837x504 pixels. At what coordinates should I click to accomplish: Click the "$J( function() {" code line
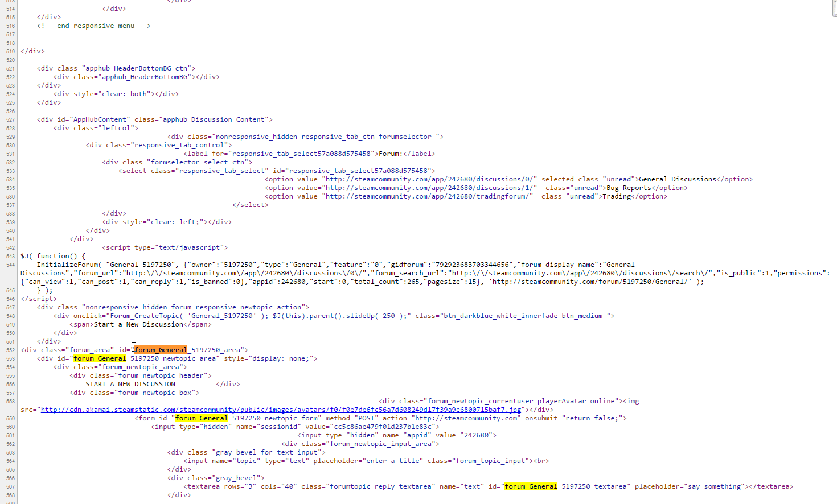(53, 256)
